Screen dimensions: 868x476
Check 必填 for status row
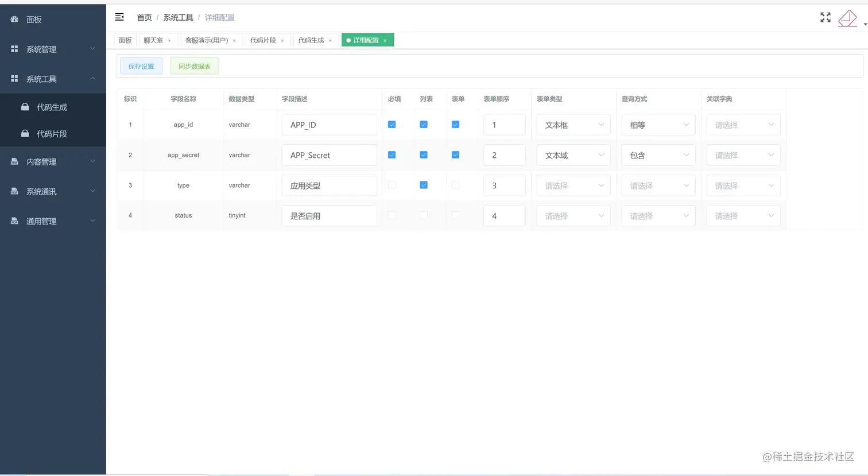click(x=392, y=215)
